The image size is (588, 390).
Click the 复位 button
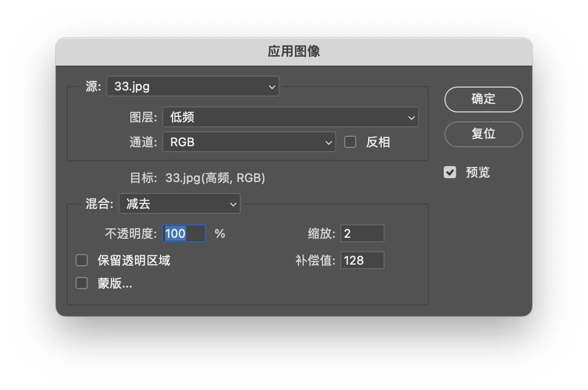483,134
